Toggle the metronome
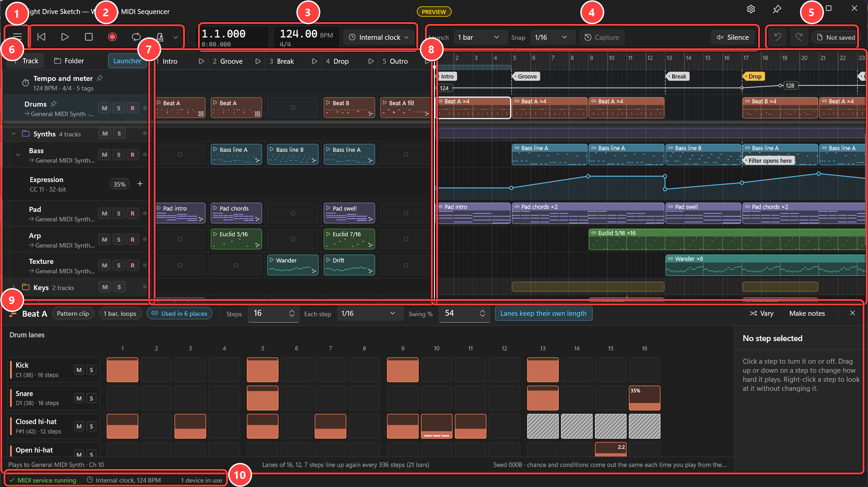This screenshot has width=868, height=487. pos(160,37)
